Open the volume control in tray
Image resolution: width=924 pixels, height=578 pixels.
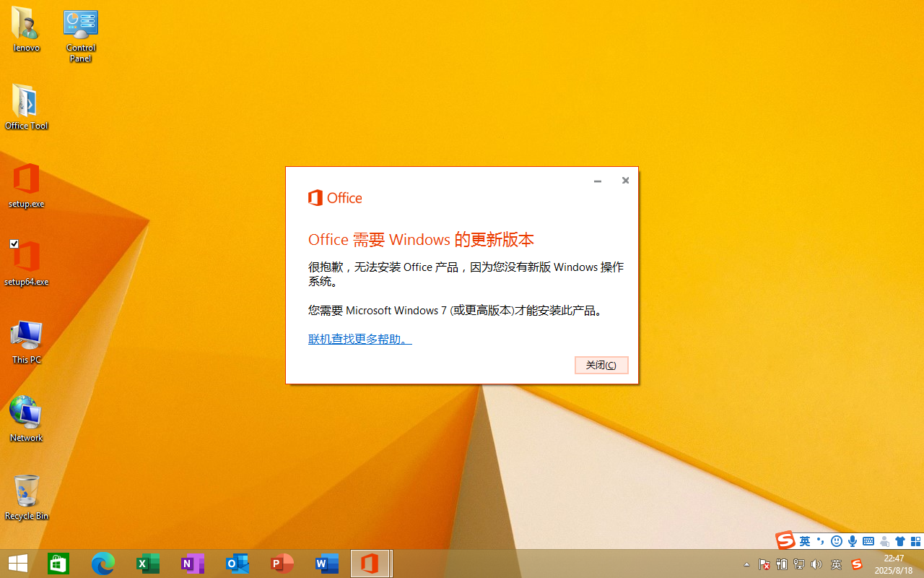[816, 564]
